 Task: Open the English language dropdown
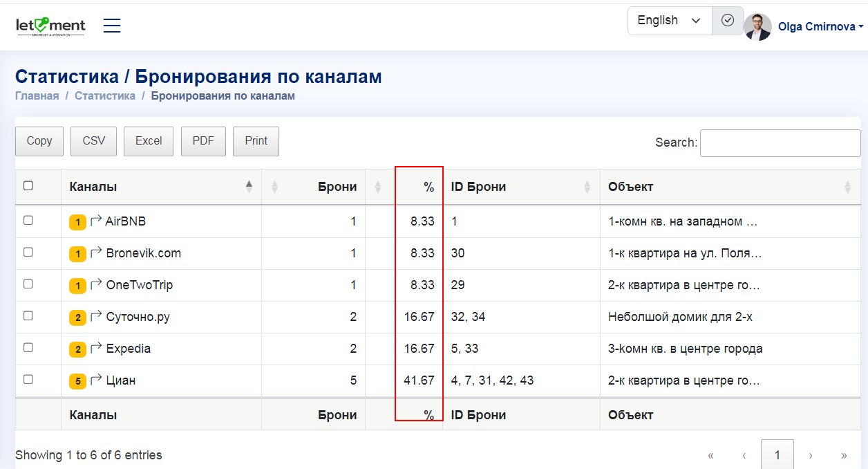[x=670, y=20]
